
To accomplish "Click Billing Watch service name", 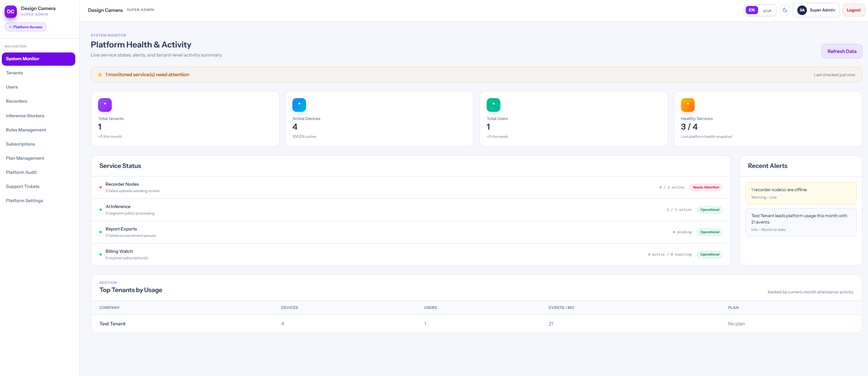I will coord(119,251).
